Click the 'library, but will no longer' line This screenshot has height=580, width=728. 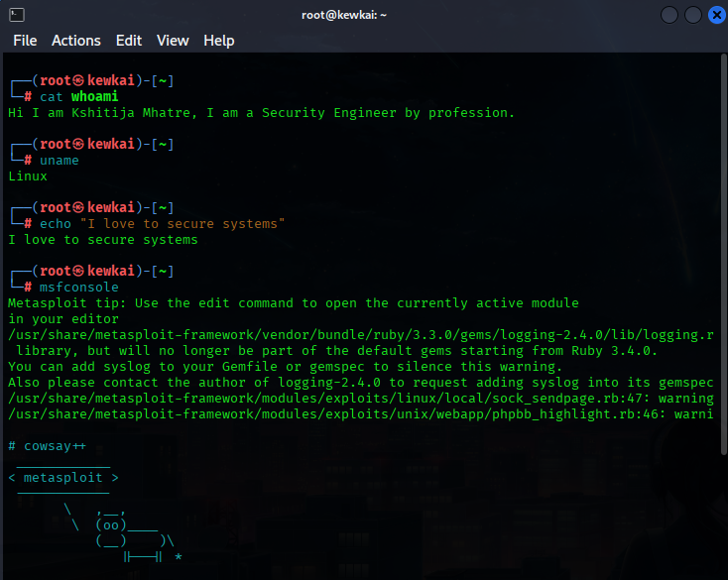coord(337,351)
